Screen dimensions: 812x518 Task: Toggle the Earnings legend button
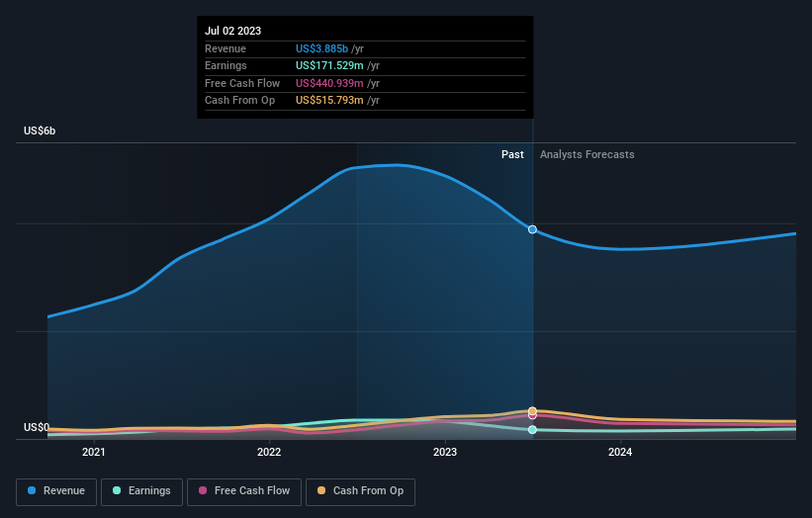pyautogui.click(x=141, y=491)
